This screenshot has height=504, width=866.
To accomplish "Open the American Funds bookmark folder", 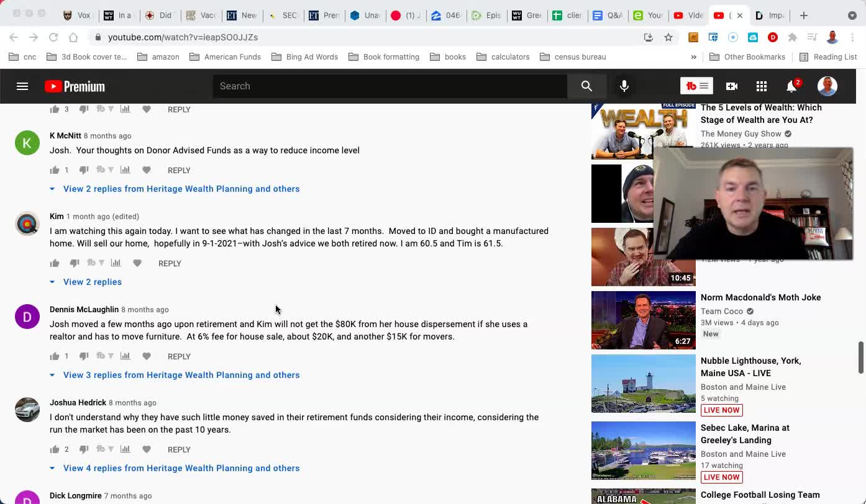I will pos(225,56).
